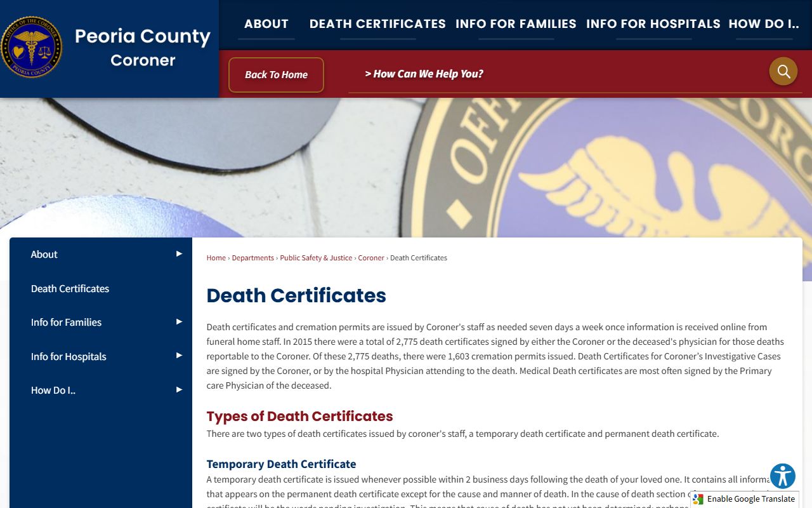
Task: Click Enable Google Translate button
Action: click(x=744, y=499)
